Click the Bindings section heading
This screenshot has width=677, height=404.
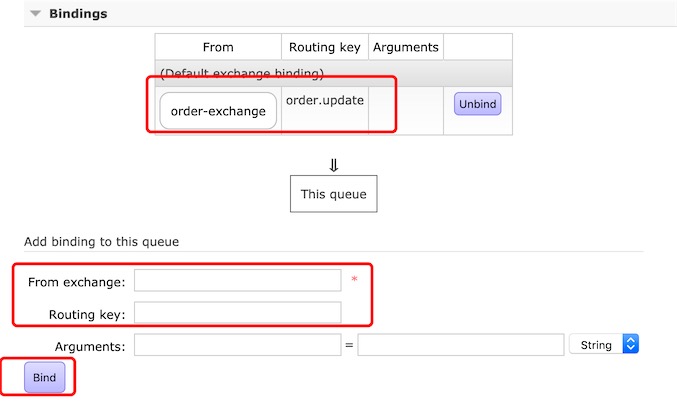click(x=78, y=14)
